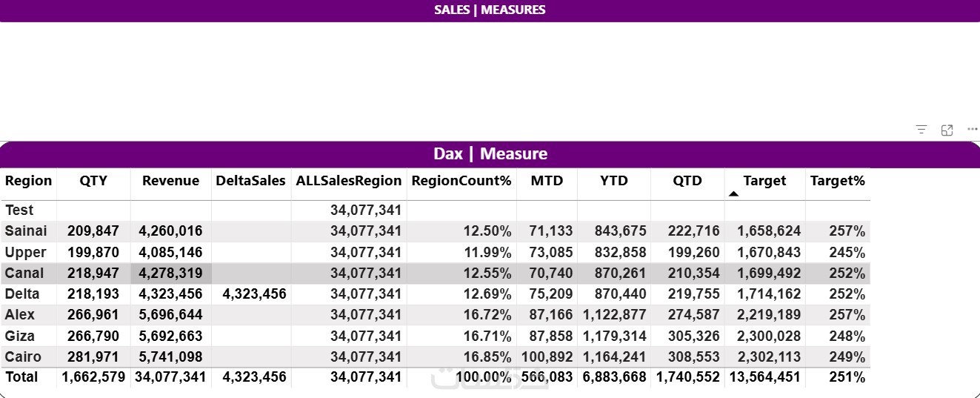The width and height of the screenshot is (980, 398).
Task: Click the MTD column header
Action: 547,181
